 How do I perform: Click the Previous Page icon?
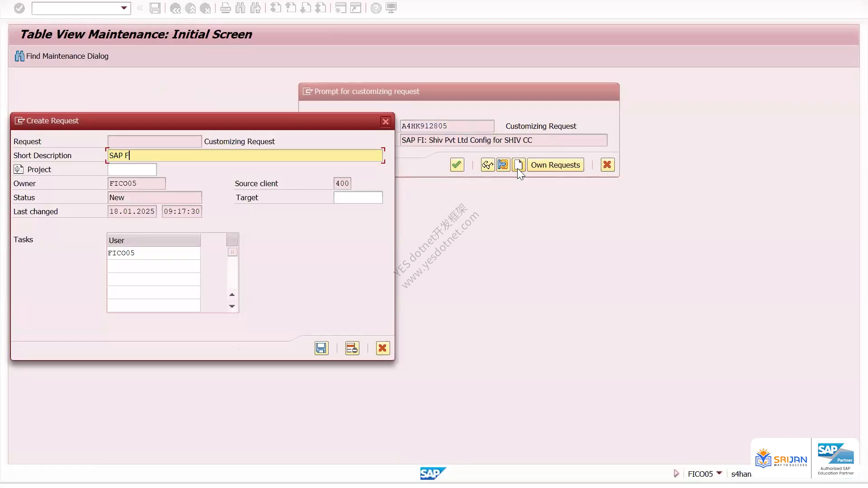click(291, 8)
